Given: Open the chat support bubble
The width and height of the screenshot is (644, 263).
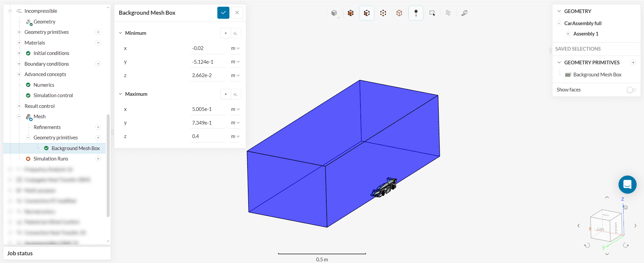Looking at the screenshot, I should pyautogui.click(x=627, y=185).
